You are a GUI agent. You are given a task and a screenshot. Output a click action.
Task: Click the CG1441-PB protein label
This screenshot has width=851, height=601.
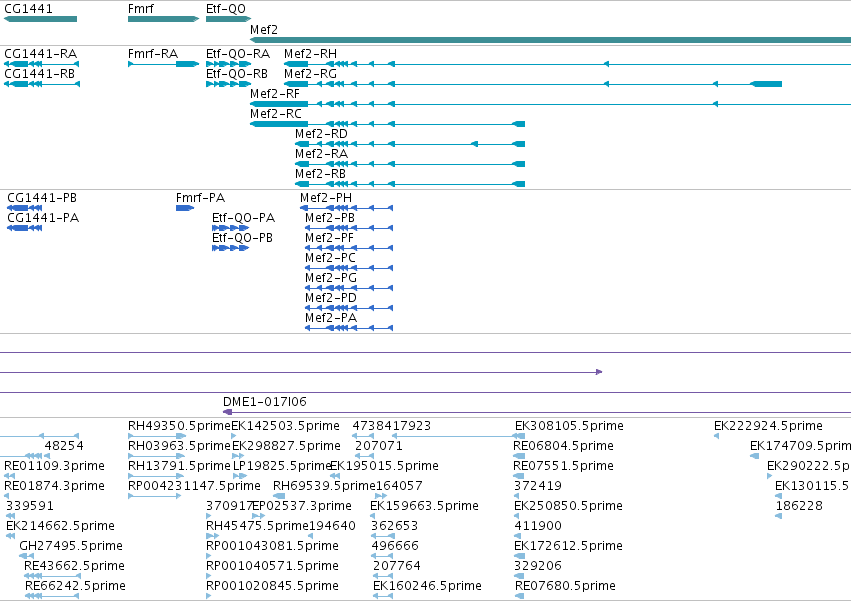coord(42,198)
